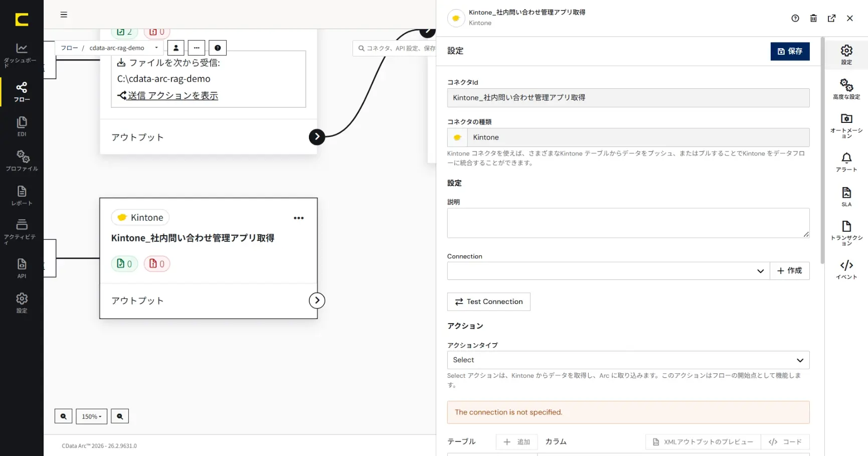Open the three-dot flow options button in toolbar
The height and width of the screenshot is (456, 868).
pos(197,48)
